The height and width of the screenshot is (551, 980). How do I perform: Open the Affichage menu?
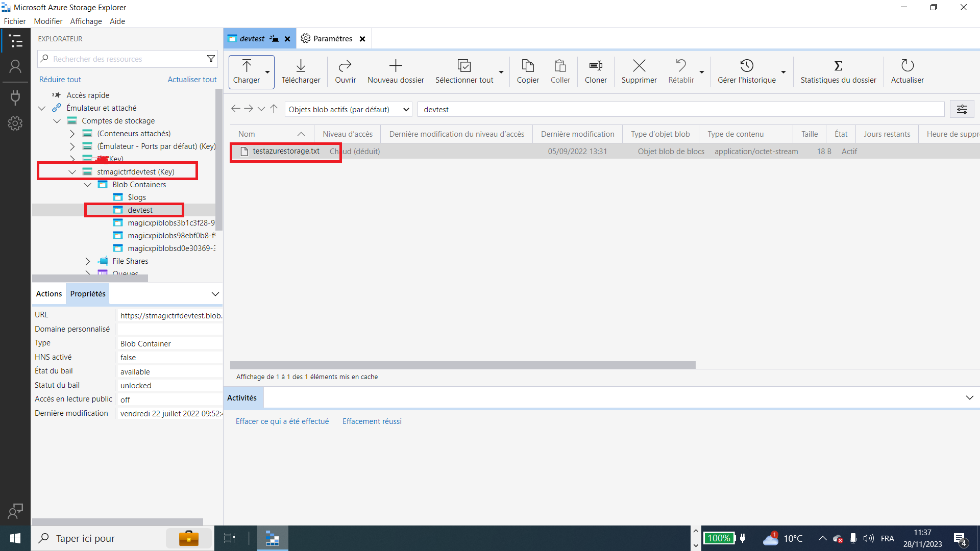pos(86,21)
